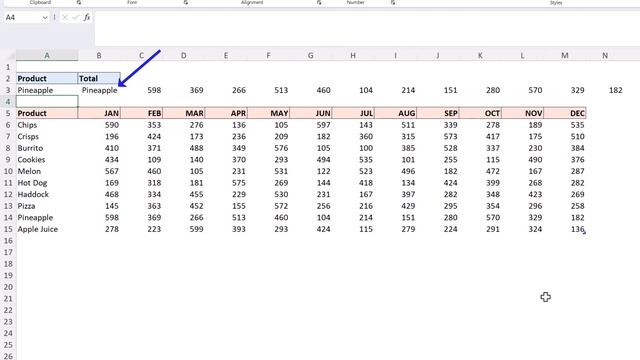Screen dimensions: 640x360
Task: Select the 'Cookies' product cell
Action: point(47,160)
